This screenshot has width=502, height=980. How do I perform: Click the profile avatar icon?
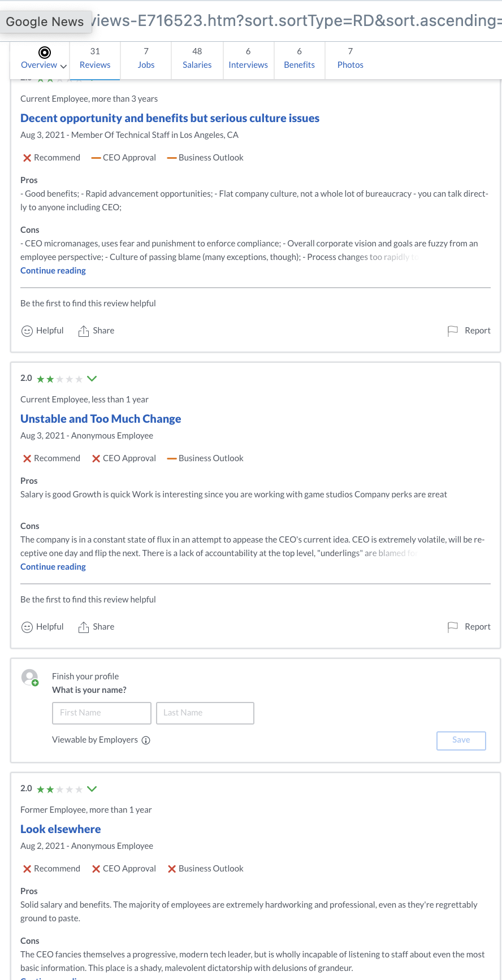[29, 677]
